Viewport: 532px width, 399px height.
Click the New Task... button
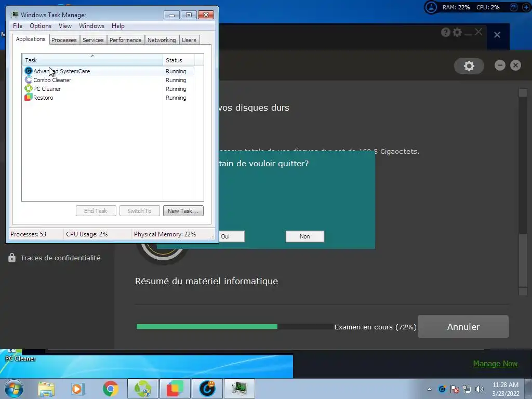click(183, 211)
